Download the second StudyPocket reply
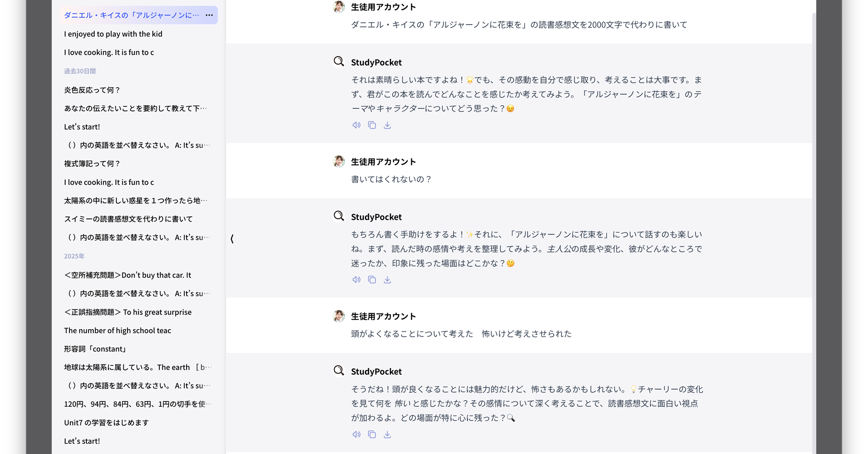The height and width of the screenshot is (454, 868). [387, 280]
